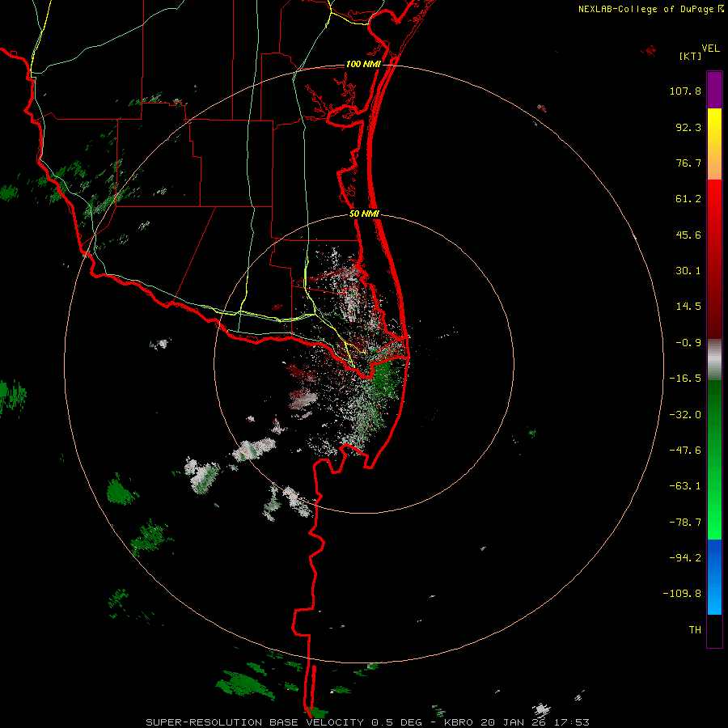
Task: Click the 14.5 scale value
Action: 688,307
